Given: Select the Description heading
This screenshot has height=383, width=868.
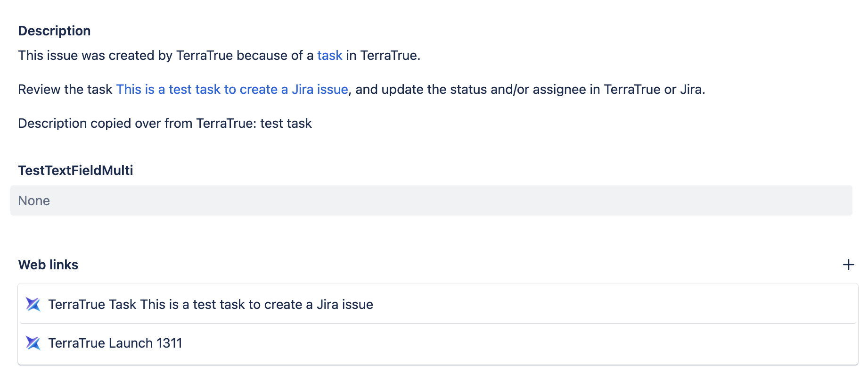Looking at the screenshot, I should (x=54, y=31).
